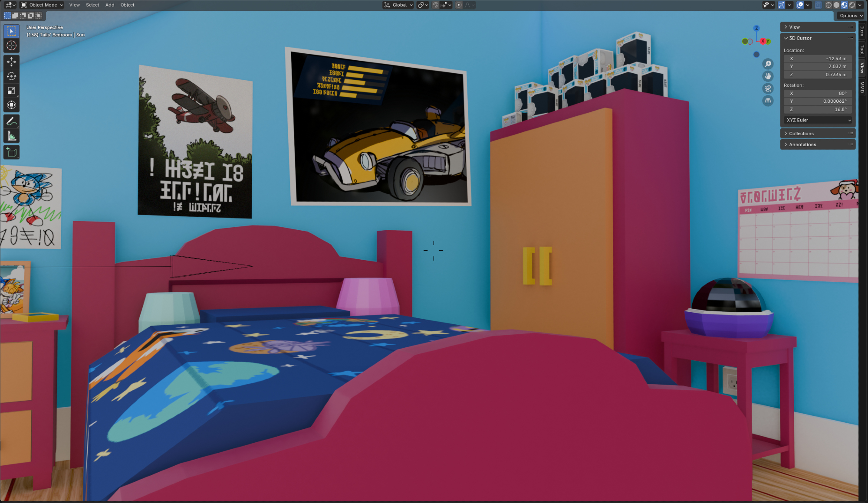The width and height of the screenshot is (868, 503).
Task: Toggle perspective/orthographic grid view icon
Action: (768, 101)
